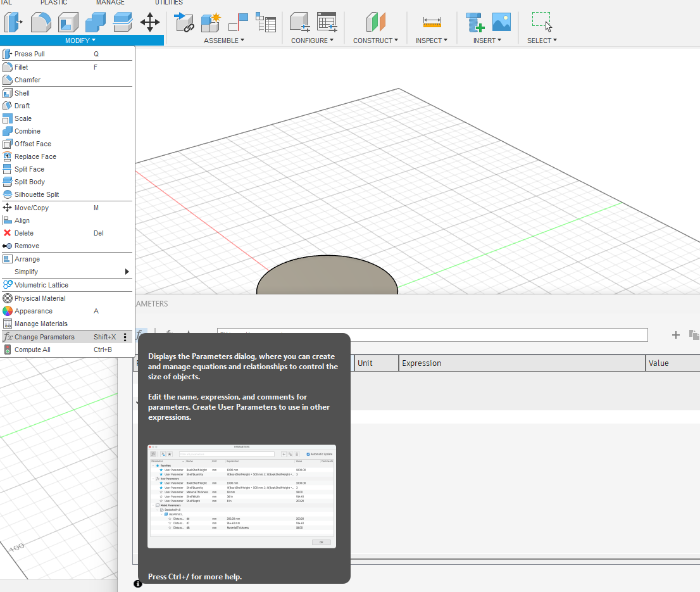Open the INSPECT dropdown menu

(431, 41)
